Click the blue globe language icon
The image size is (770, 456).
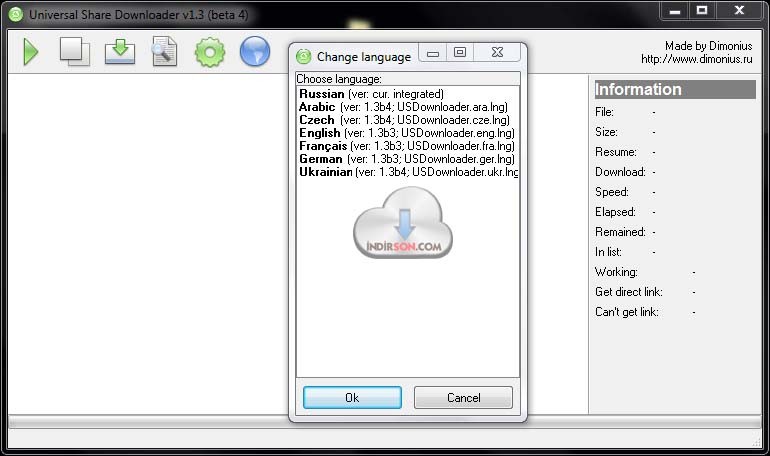click(255, 51)
